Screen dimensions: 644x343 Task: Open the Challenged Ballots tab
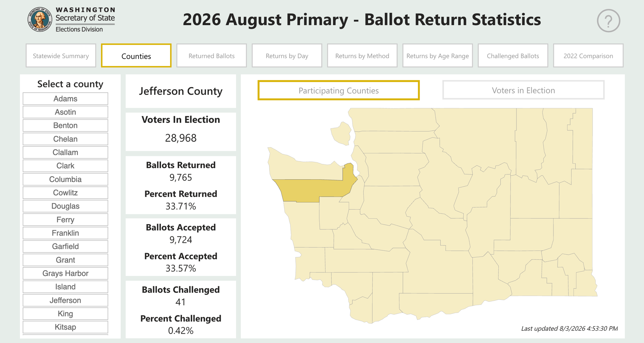[513, 56]
